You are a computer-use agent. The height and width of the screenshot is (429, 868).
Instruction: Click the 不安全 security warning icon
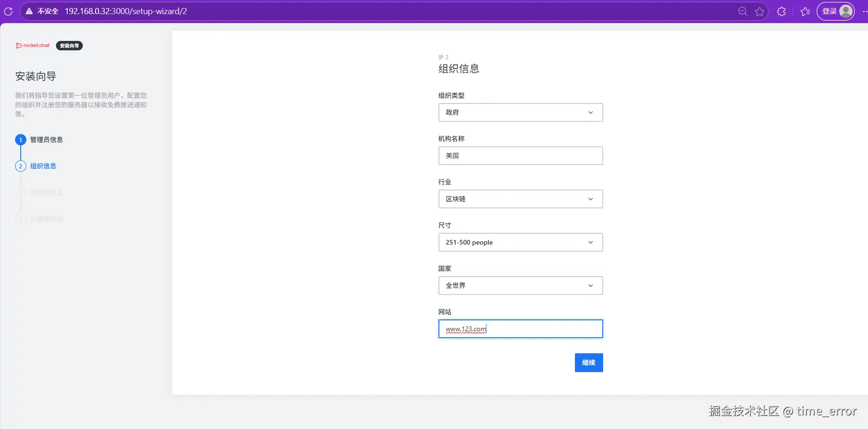(x=29, y=11)
